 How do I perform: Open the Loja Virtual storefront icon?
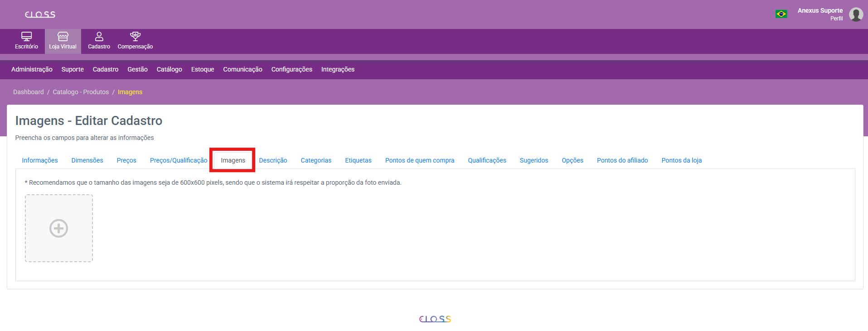pos(63,37)
